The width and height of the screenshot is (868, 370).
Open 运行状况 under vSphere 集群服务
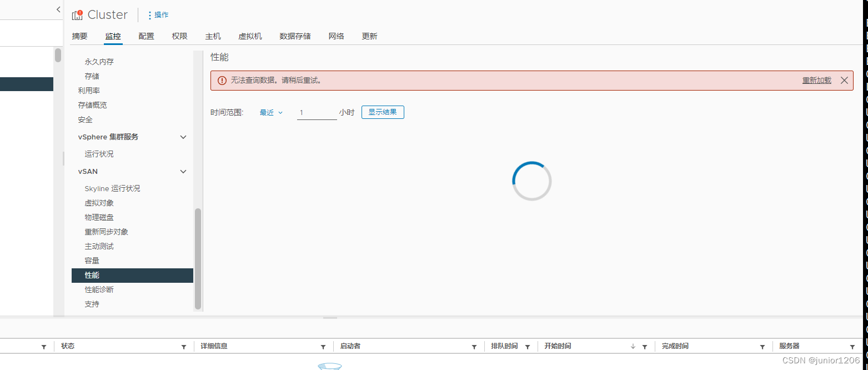pyautogui.click(x=99, y=154)
